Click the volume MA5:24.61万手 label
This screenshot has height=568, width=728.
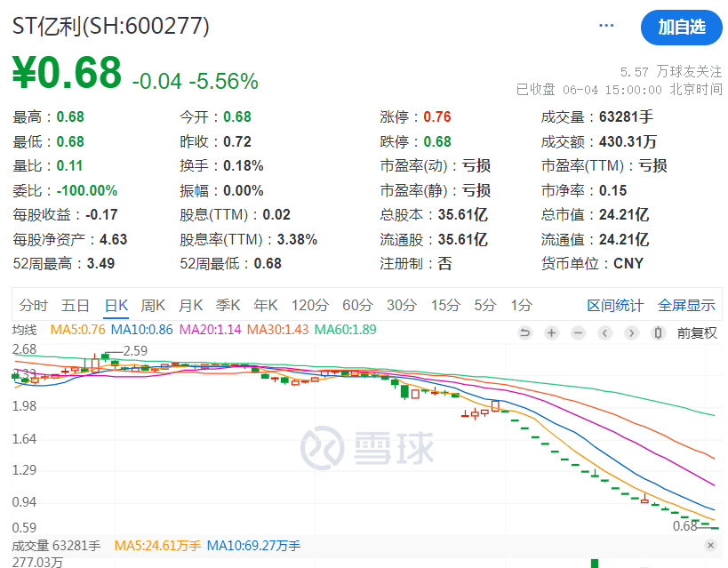[157, 545]
